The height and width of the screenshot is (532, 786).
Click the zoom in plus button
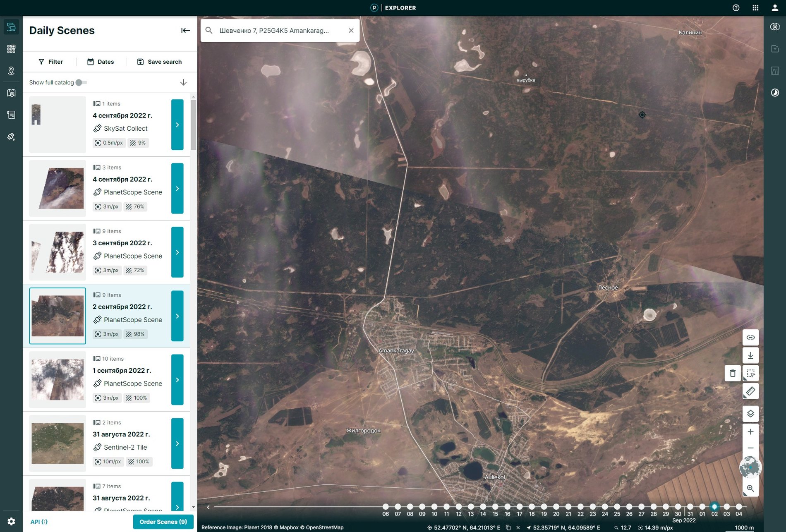click(750, 432)
